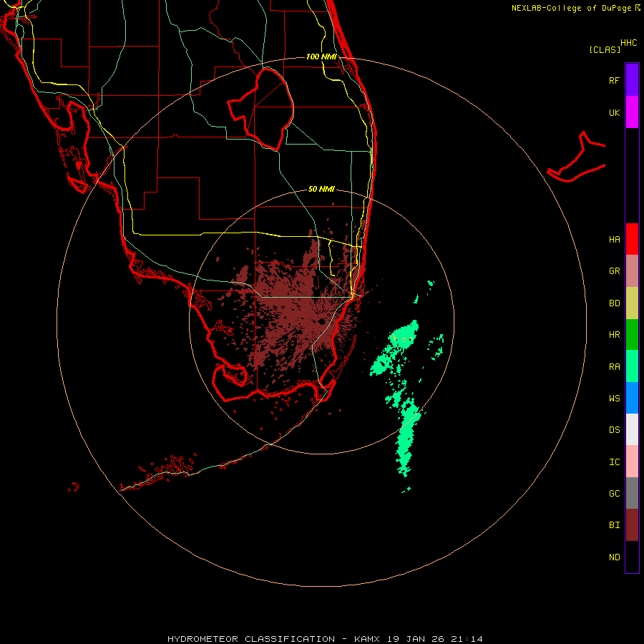This screenshot has width=644, height=644.
Task: Click the UK magenta legend swatch
Action: click(x=632, y=112)
